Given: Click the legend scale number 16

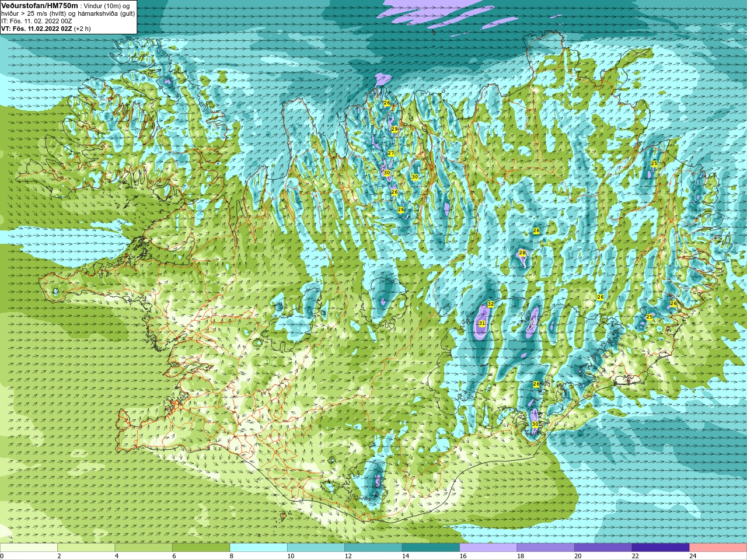Looking at the screenshot, I should point(463,556).
